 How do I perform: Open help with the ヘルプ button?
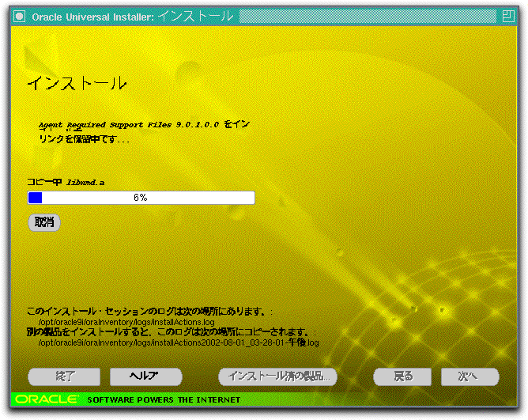[x=145, y=376]
